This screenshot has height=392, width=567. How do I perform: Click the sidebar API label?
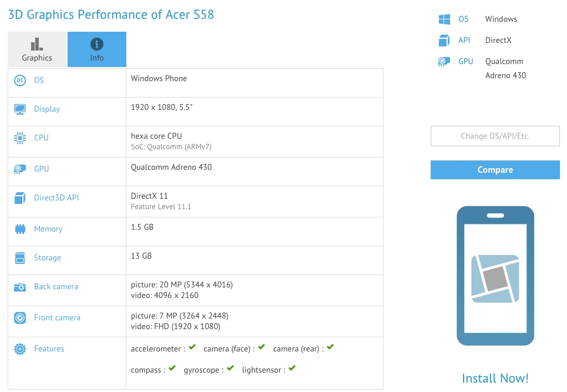[x=464, y=40]
